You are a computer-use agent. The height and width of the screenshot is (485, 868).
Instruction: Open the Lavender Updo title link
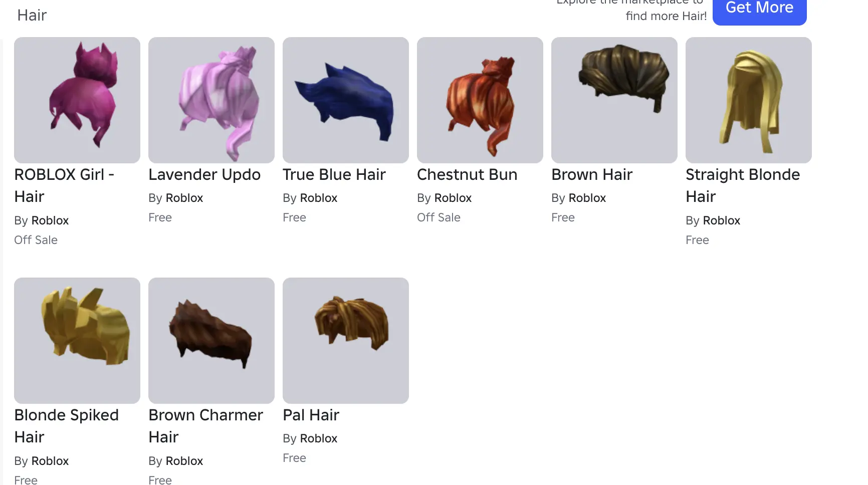pos(204,175)
